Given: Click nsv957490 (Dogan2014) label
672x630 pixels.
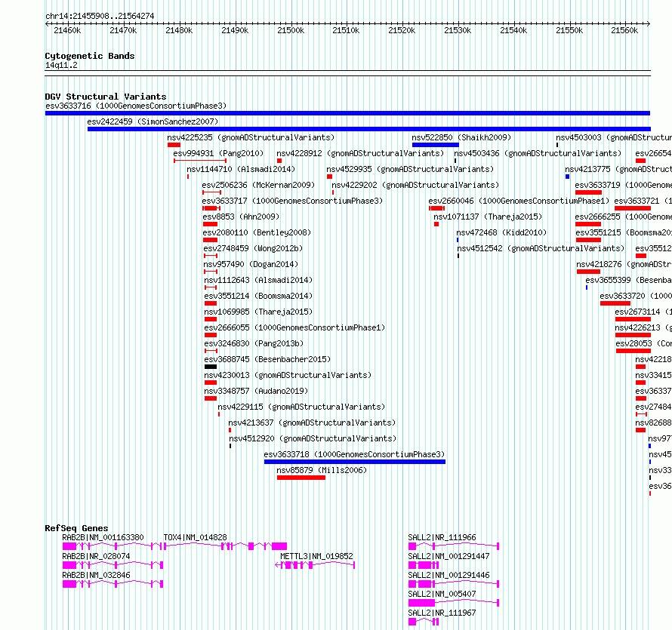Looking at the screenshot, I should (x=251, y=264).
